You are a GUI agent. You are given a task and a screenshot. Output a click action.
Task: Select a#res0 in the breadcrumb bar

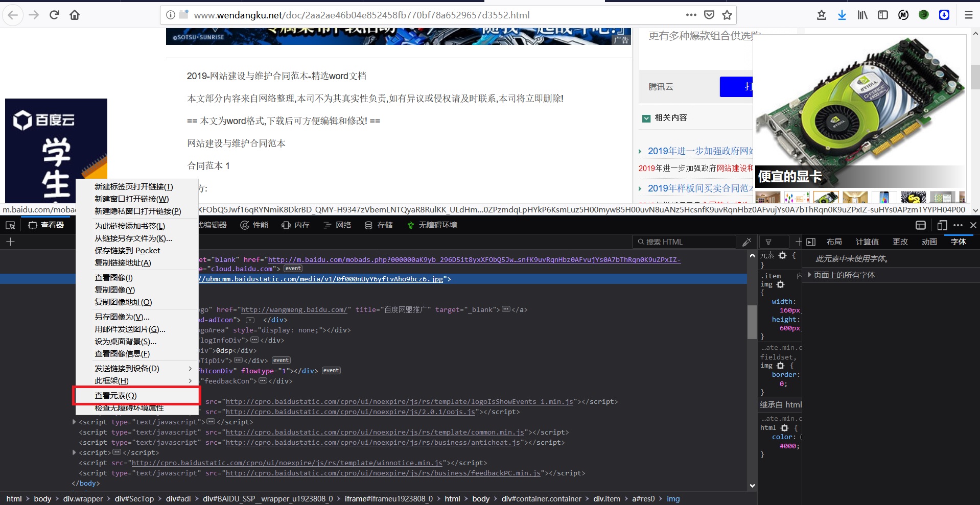click(643, 499)
